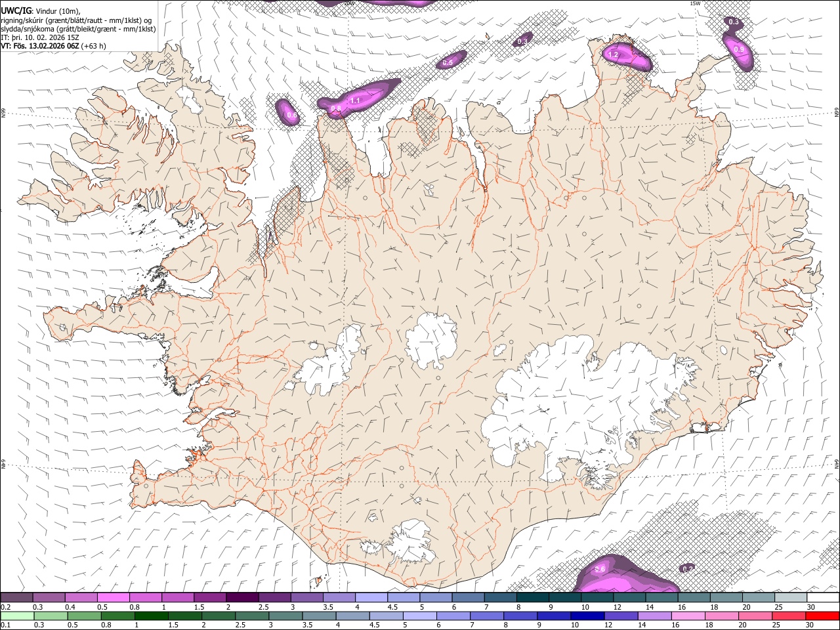Click the 2.5 label under the lower scale
The height and width of the screenshot is (630, 840).
tap(240, 625)
